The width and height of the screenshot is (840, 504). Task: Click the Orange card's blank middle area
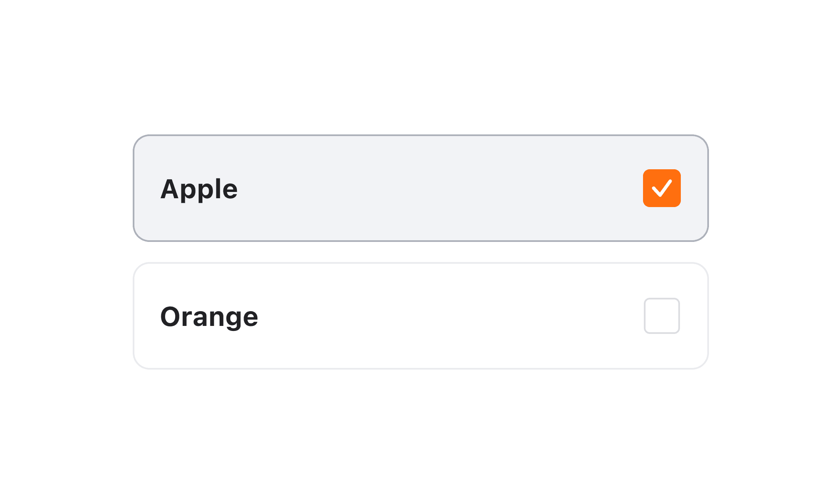pyautogui.click(x=420, y=316)
